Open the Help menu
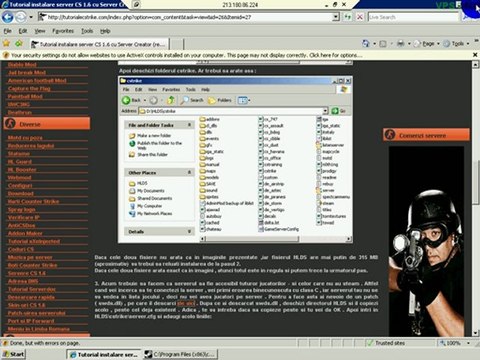The height and width of the screenshot is (360, 480). click(105, 31)
